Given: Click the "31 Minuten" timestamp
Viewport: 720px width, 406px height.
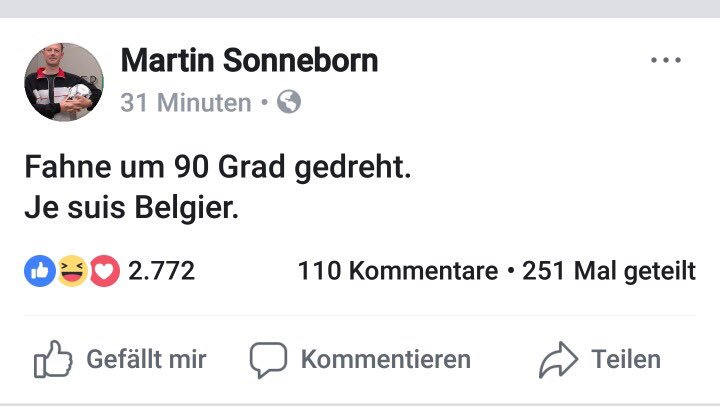Looking at the screenshot, I should 185,102.
